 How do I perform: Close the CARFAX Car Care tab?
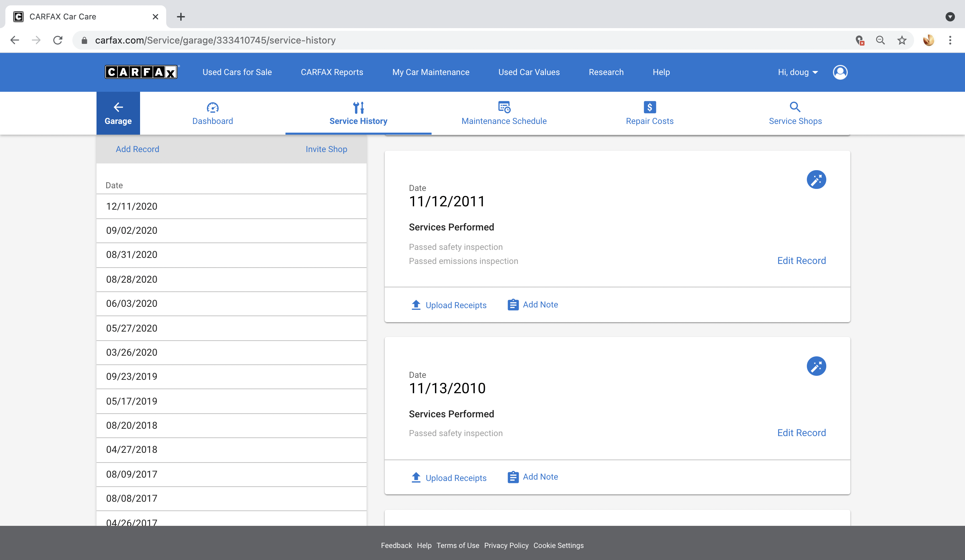[x=155, y=17]
